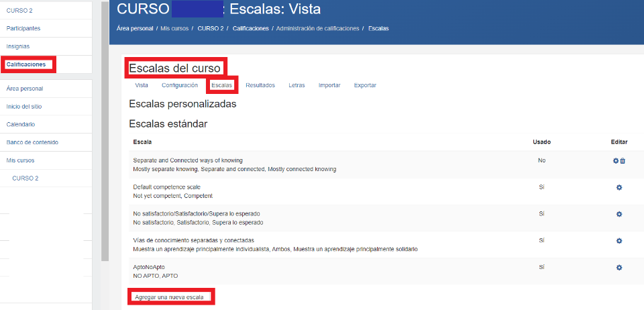Viewport: 644px width, 310px height.
Task: Edit the No satisfactorio/Satisfactorio scale via gear icon
Action: [619, 214]
